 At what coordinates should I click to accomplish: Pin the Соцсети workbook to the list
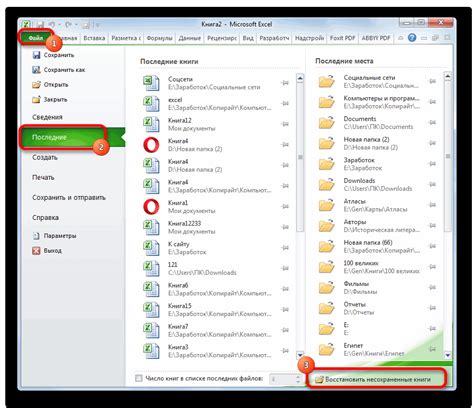[285, 83]
